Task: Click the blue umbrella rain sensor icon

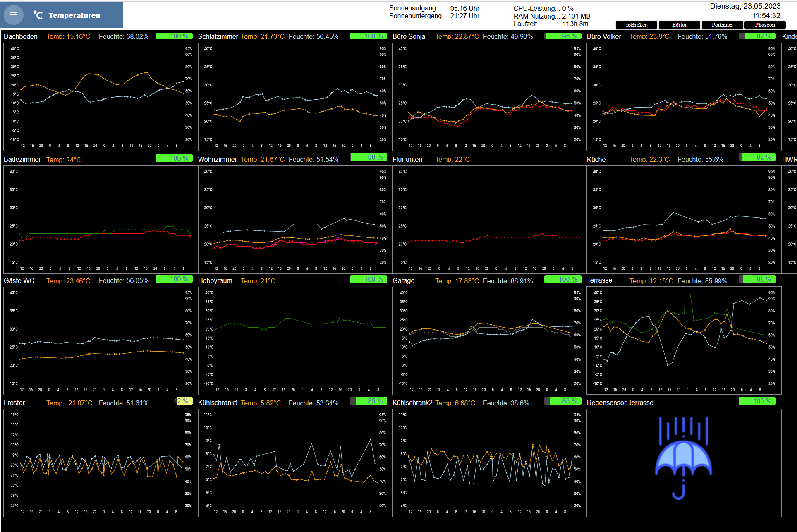Action: (683, 458)
